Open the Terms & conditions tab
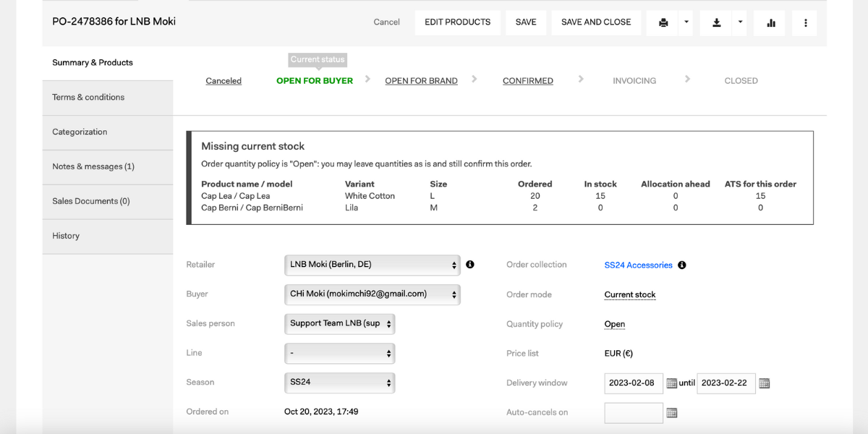868x434 pixels. 108,98
